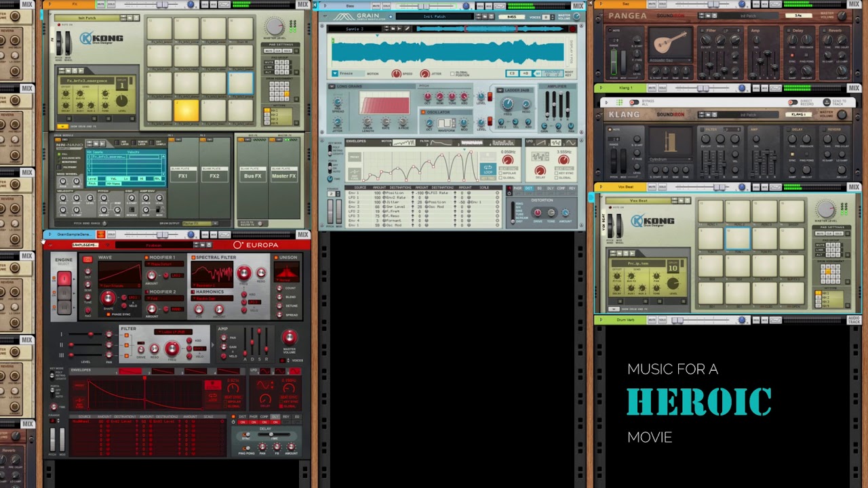Click Send To Track icon on Klang

(827, 102)
